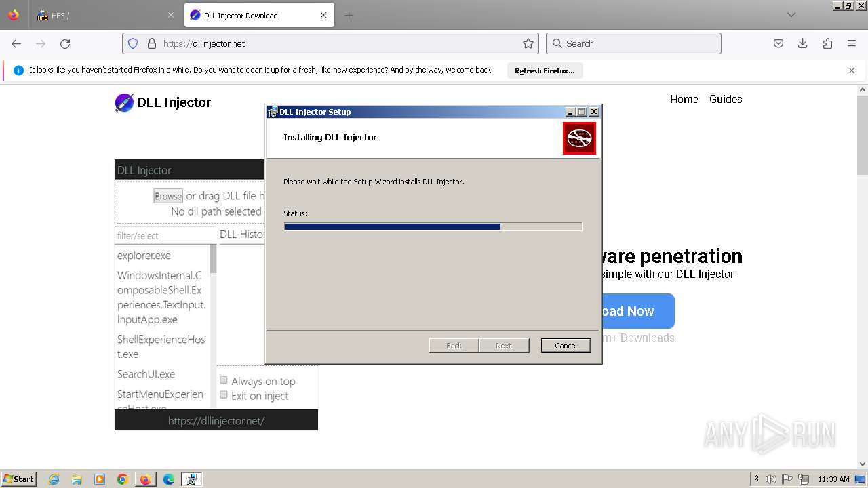Show hidden system tray icons
Screen dimensions: 868x488
tap(757, 479)
